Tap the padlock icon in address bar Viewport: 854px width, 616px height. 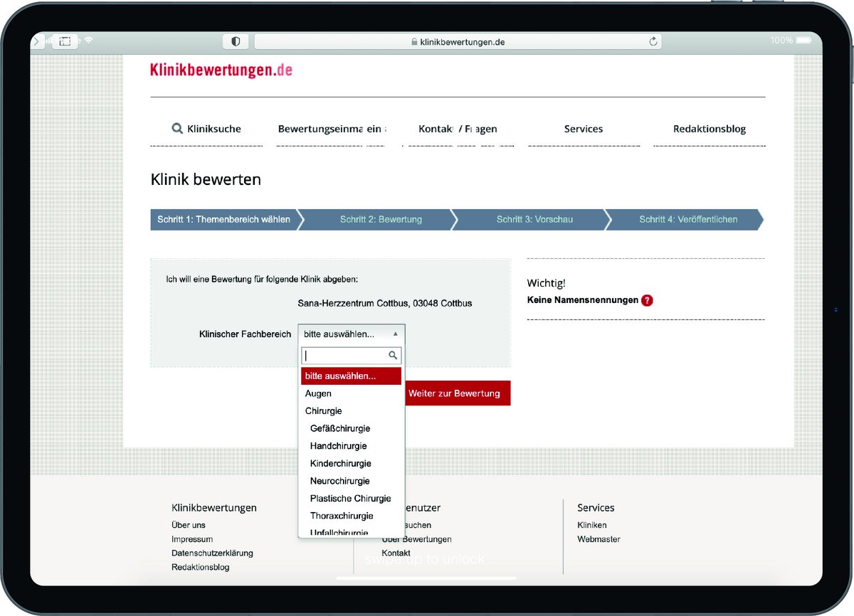pos(414,42)
